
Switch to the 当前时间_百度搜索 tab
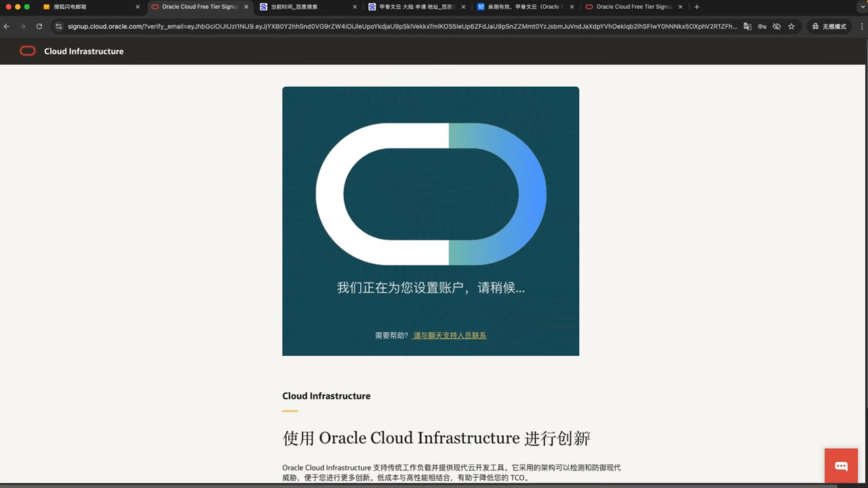coord(309,7)
